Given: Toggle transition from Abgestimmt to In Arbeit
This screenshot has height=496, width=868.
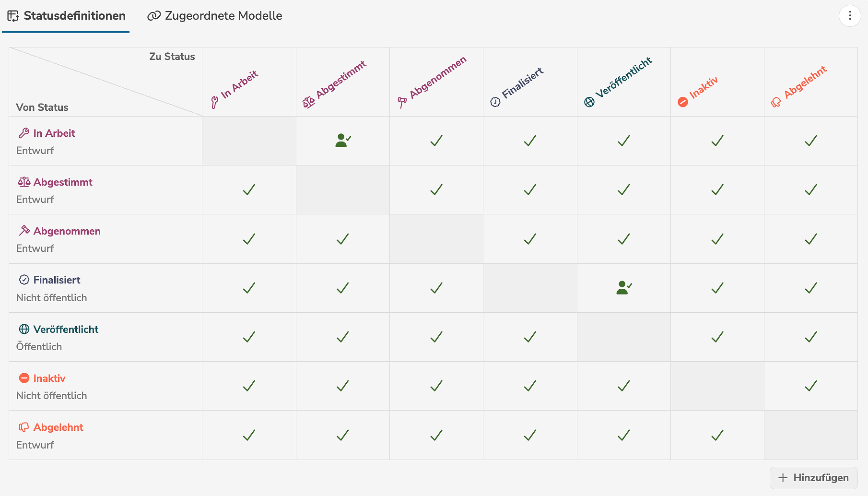Looking at the screenshot, I should click(248, 190).
